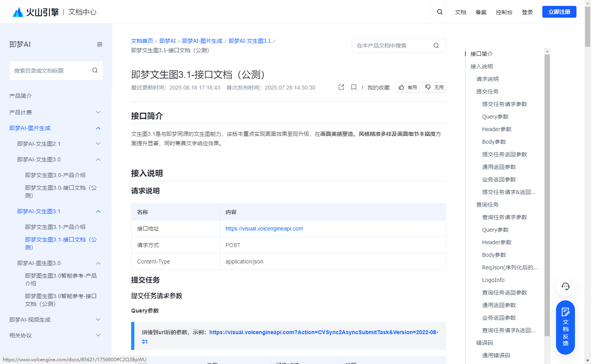The width and height of the screenshot is (591, 364).
Task: Click 即梦AI-图片生成 breadcrumb
Action: [202, 41]
